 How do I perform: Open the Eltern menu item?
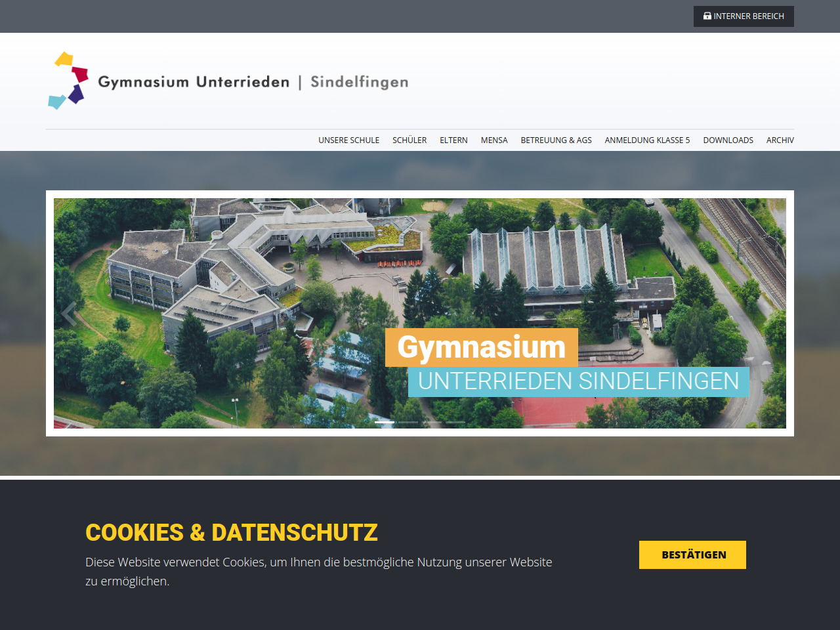point(453,140)
